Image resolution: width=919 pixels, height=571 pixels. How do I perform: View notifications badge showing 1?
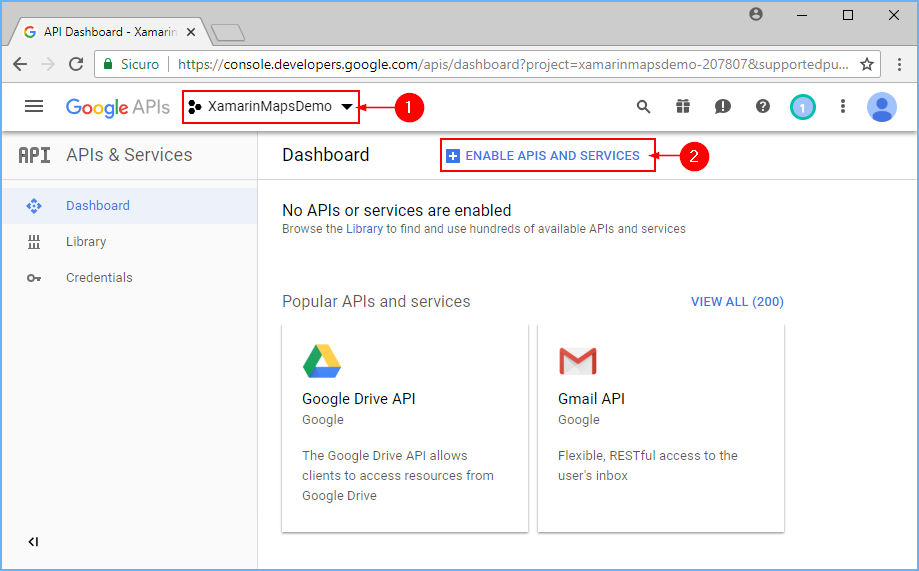click(802, 107)
